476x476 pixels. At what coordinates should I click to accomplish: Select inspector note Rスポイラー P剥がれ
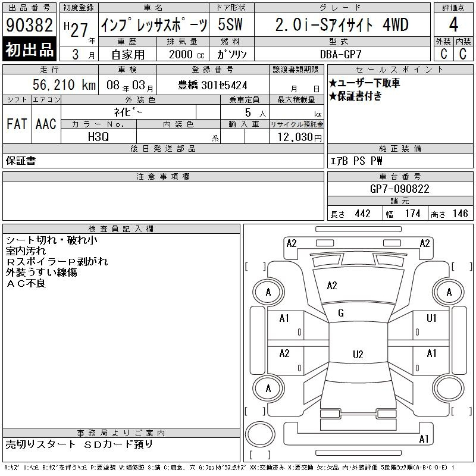click(x=57, y=262)
